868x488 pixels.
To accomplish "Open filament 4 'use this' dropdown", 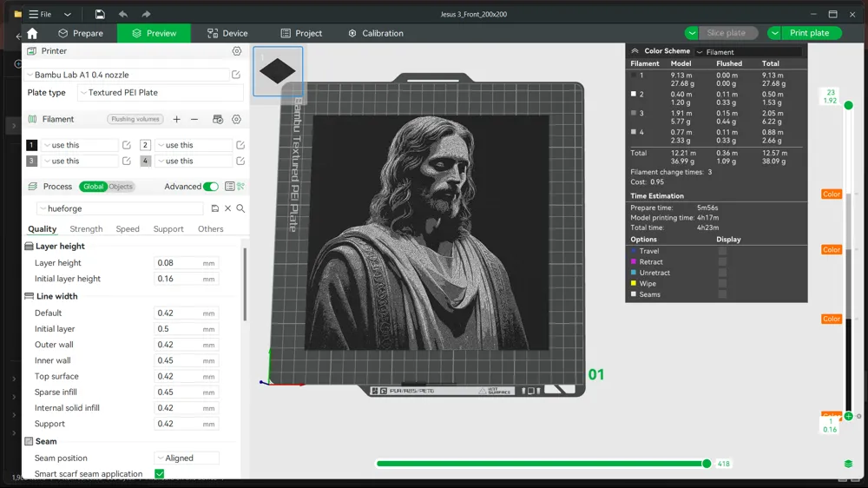I will (194, 162).
